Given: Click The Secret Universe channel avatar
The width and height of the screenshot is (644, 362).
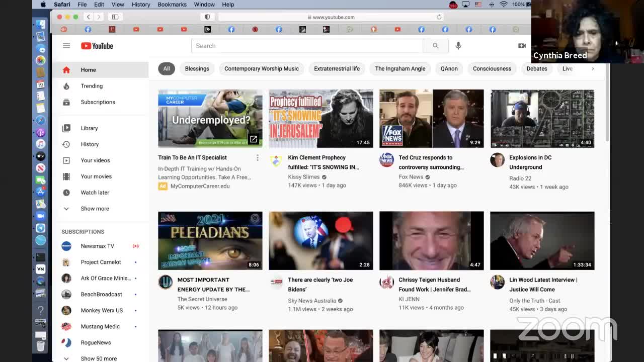Looking at the screenshot, I should point(165,282).
